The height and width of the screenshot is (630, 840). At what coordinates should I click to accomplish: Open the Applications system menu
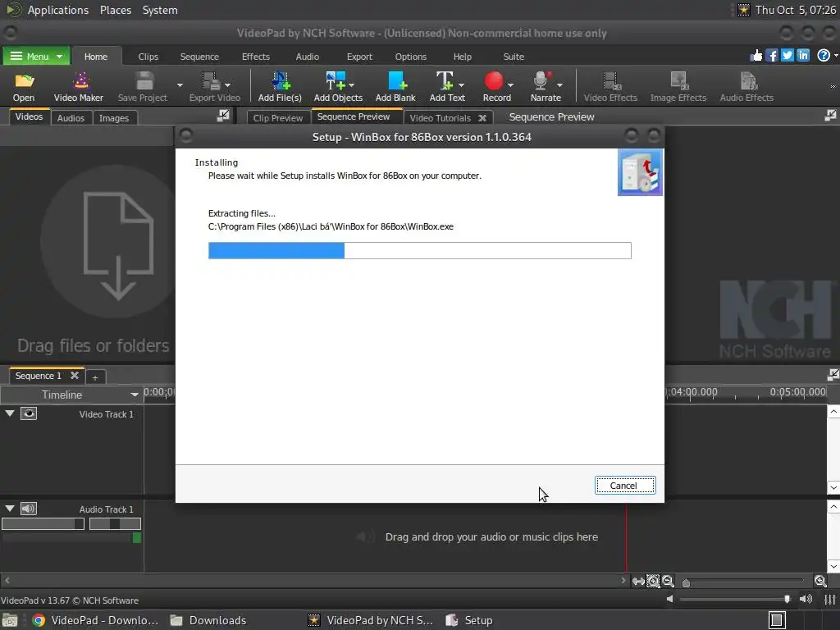coord(58,10)
